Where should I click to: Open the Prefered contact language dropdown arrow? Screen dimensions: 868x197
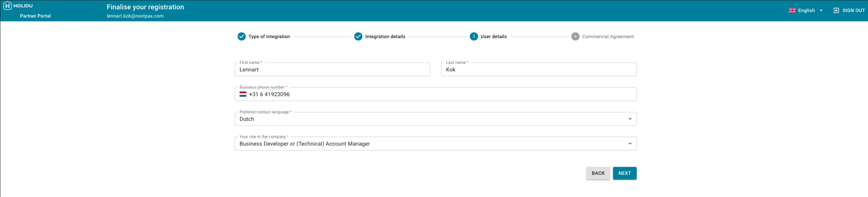pyautogui.click(x=630, y=119)
